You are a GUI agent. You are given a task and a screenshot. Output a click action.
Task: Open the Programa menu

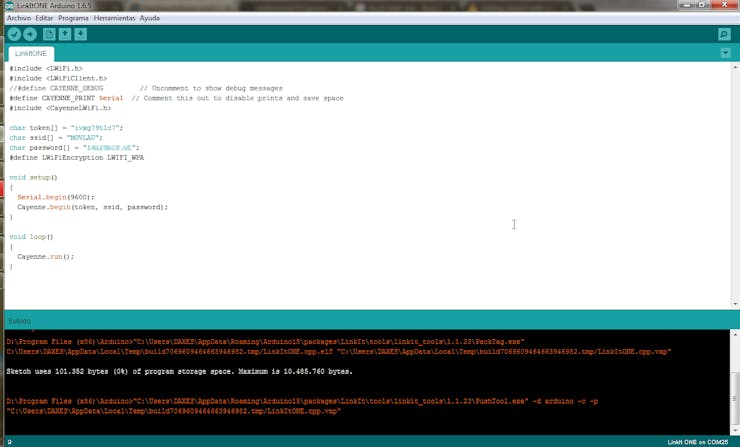[x=73, y=18]
